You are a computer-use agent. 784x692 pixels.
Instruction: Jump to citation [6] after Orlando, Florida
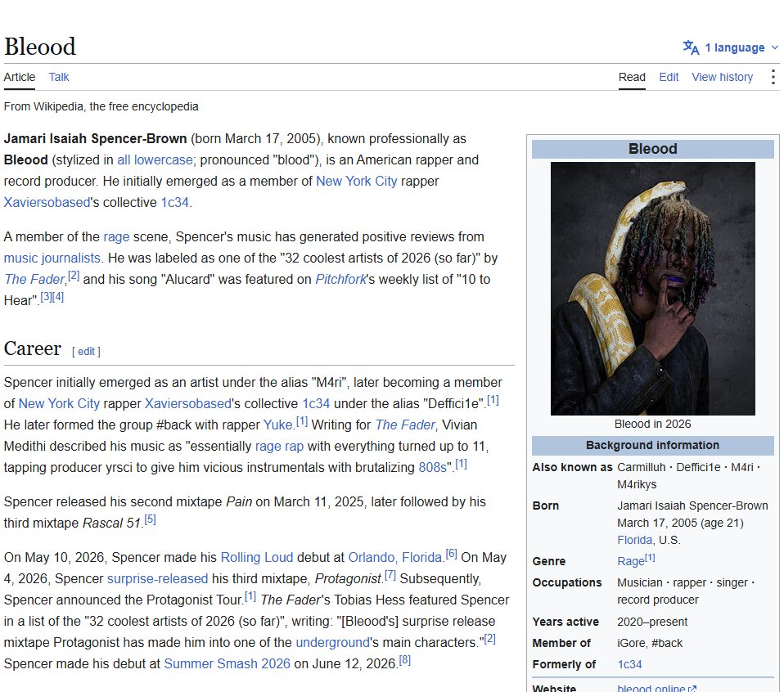(x=452, y=554)
